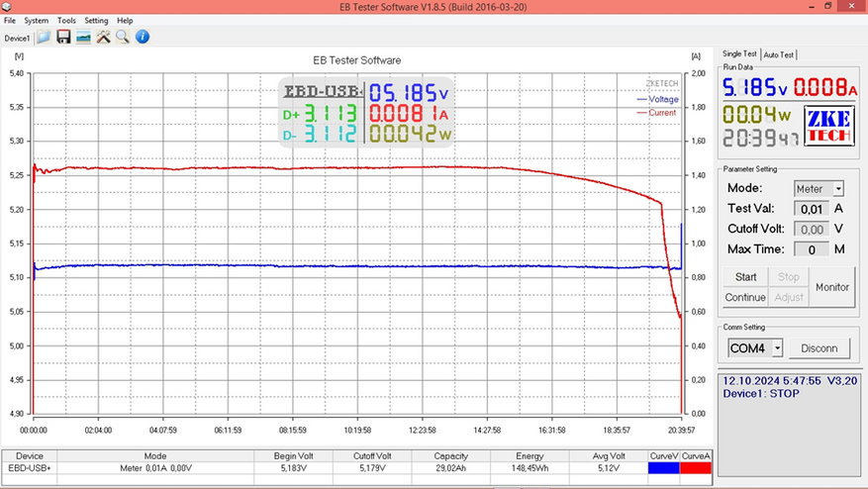This screenshot has width=868, height=489.
Task: Click the D+ 3.113 readout on the chart
Action: 320,114
